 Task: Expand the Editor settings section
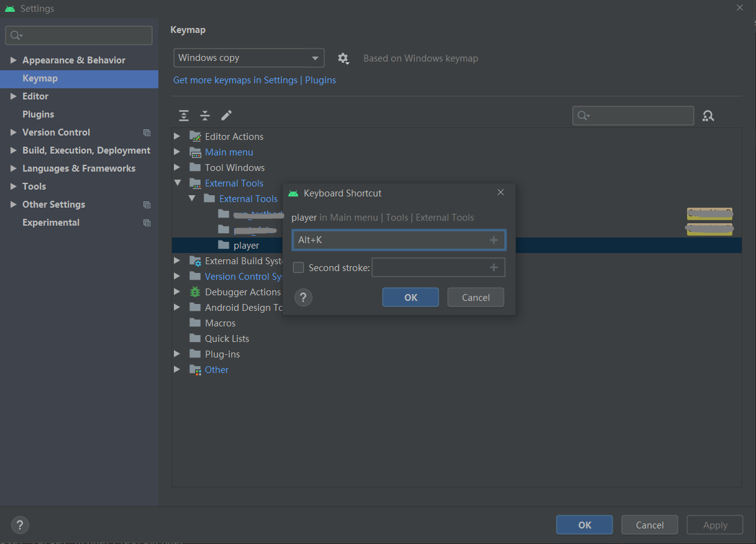pyautogui.click(x=14, y=96)
